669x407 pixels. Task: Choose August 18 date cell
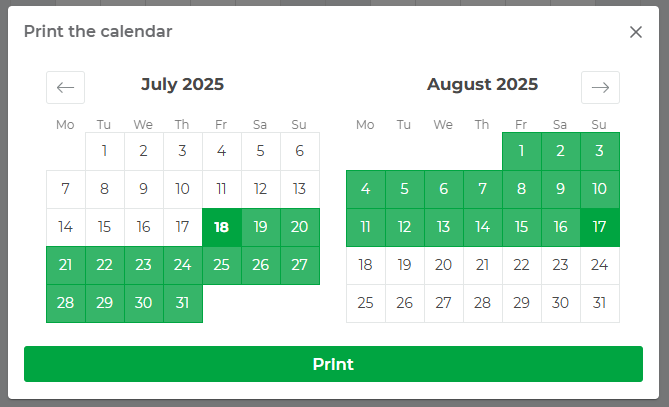365,265
